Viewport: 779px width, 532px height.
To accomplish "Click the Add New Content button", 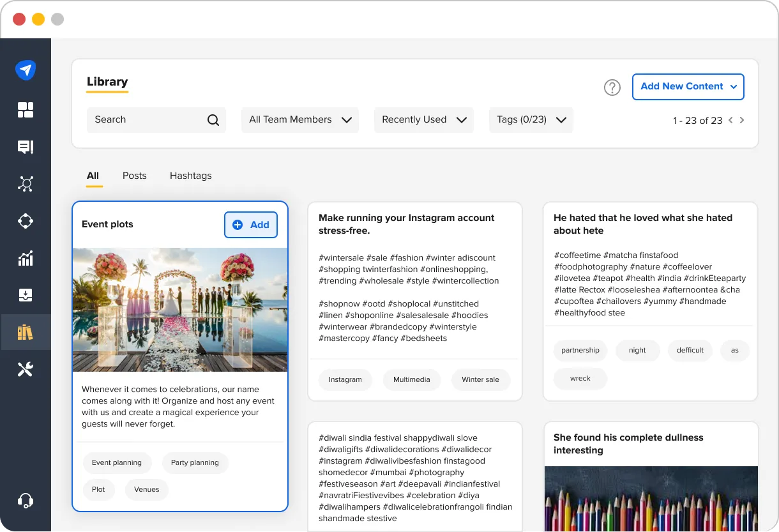I will [x=688, y=87].
